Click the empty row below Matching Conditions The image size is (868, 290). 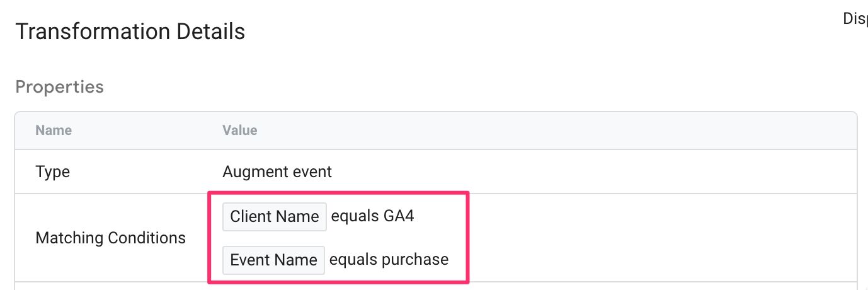[x=436, y=286]
